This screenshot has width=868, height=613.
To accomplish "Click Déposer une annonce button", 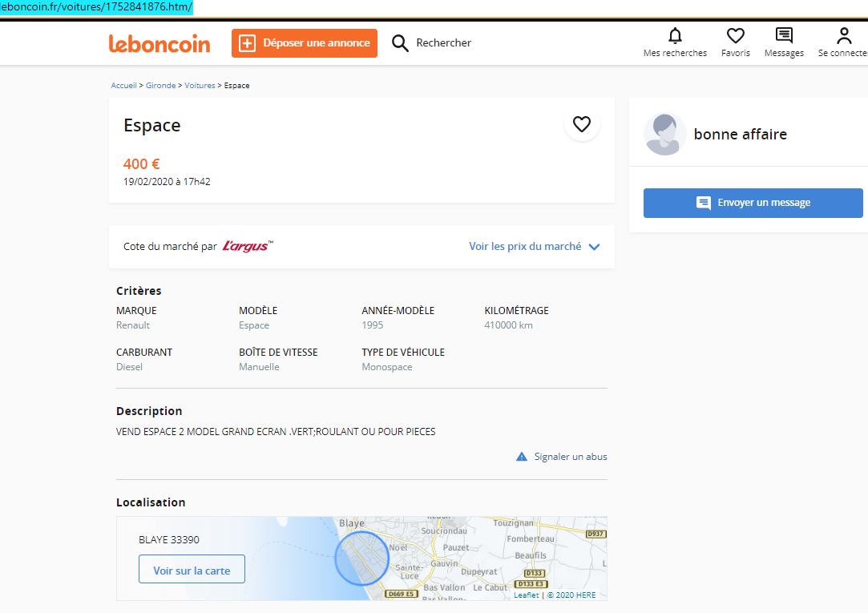I will click(305, 43).
